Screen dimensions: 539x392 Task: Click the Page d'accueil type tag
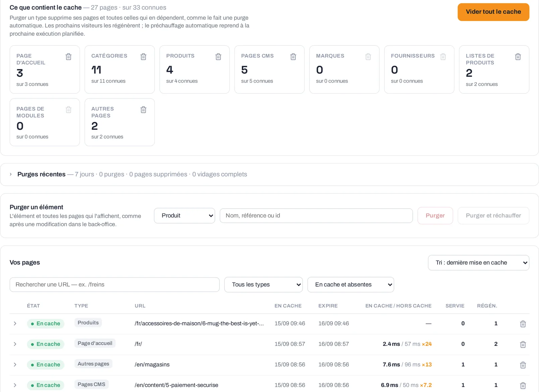pyautogui.click(x=95, y=343)
